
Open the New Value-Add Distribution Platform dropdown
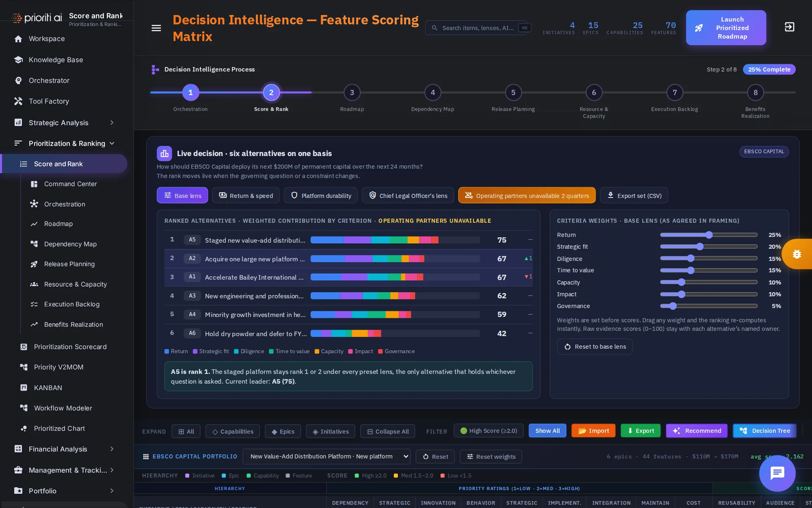(x=326, y=456)
